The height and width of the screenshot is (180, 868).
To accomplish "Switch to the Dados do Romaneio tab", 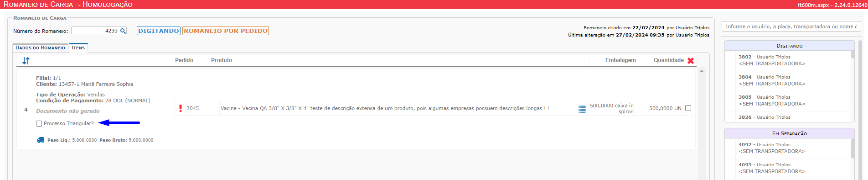I will (40, 48).
